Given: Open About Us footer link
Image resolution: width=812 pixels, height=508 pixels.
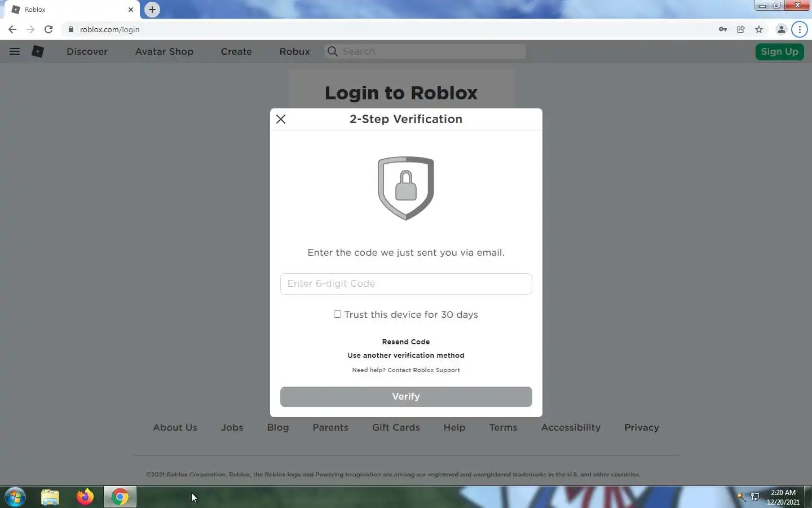Looking at the screenshot, I should [175, 428].
